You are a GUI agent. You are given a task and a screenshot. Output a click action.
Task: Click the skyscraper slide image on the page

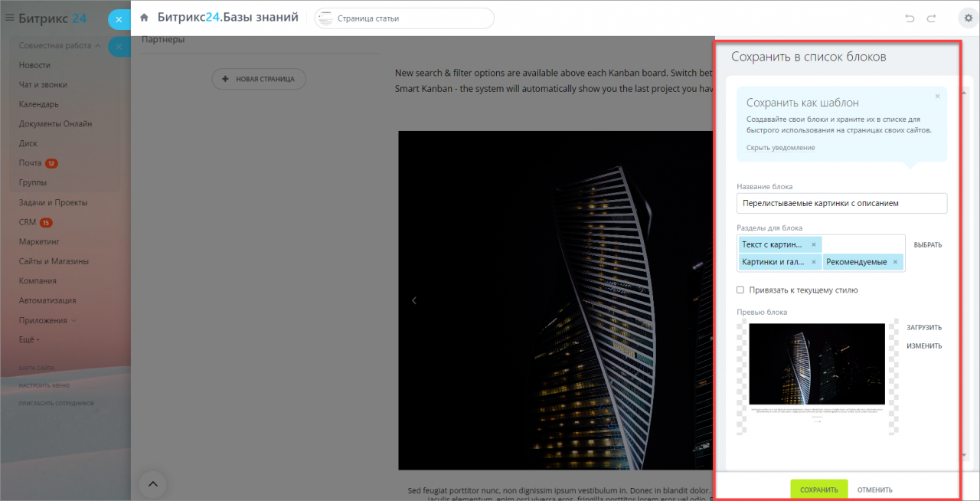click(557, 300)
